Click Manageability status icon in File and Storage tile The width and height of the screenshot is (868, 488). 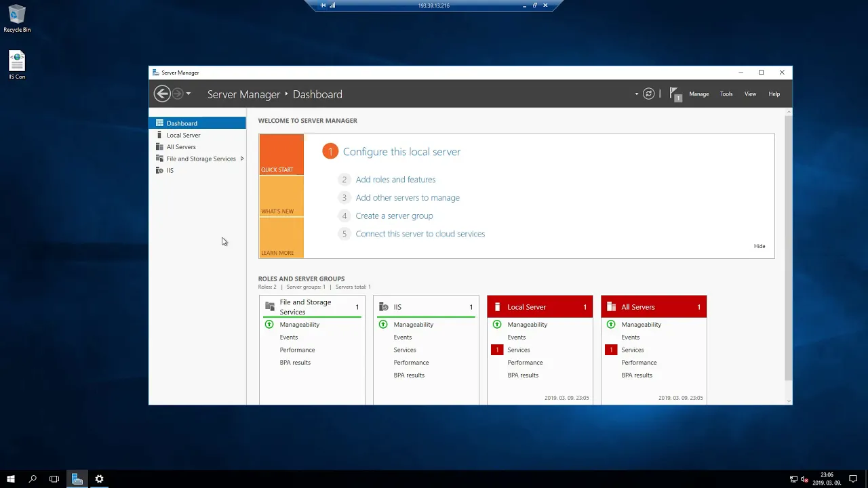pos(269,325)
